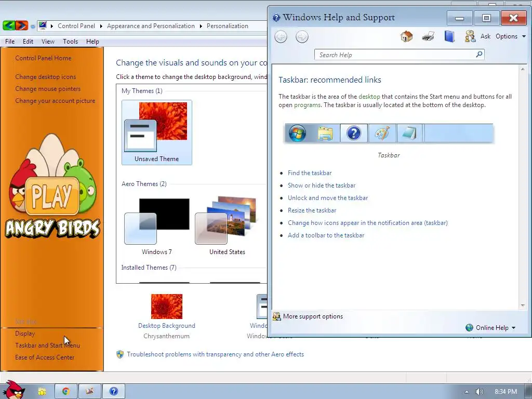Select the United States theme
Image resolution: width=532 pixels, height=399 pixels.
click(x=227, y=227)
